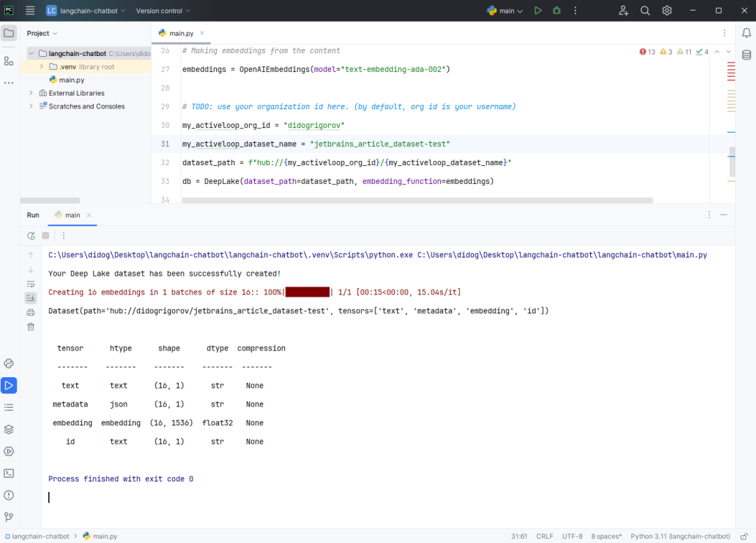The width and height of the screenshot is (756, 543).
Task: Open Run panel options menu
Action: coord(709,215)
